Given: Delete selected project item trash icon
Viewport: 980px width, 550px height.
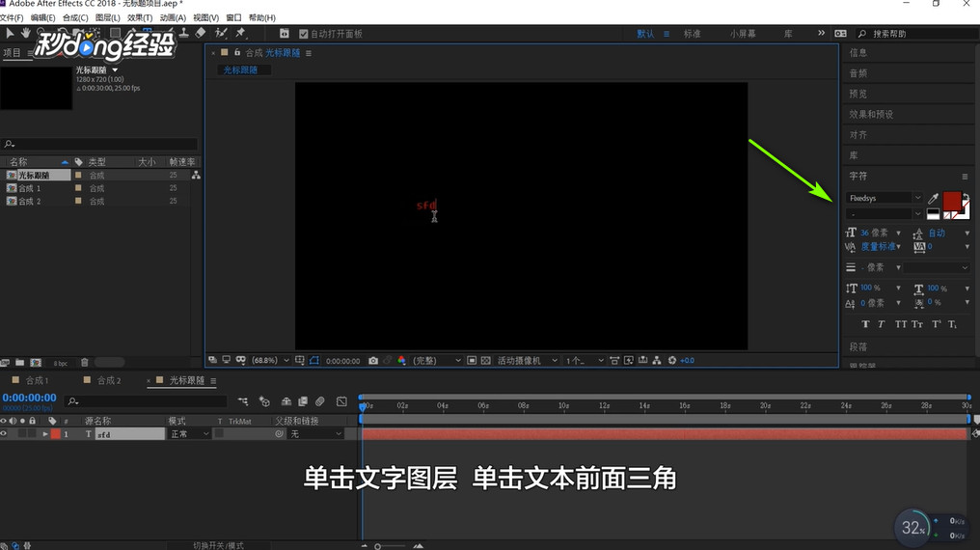Looking at the screenshot, I should pos(84,363).
